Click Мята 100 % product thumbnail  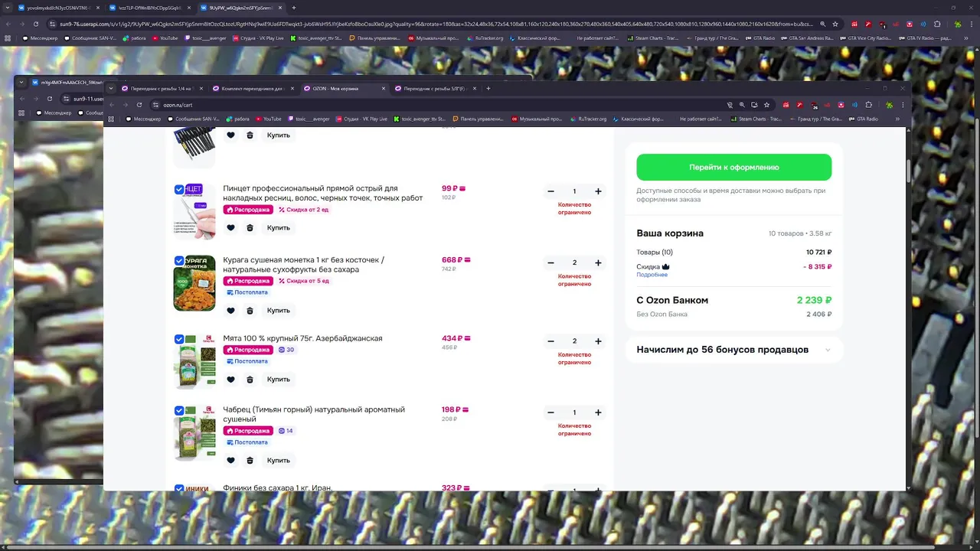194,361
